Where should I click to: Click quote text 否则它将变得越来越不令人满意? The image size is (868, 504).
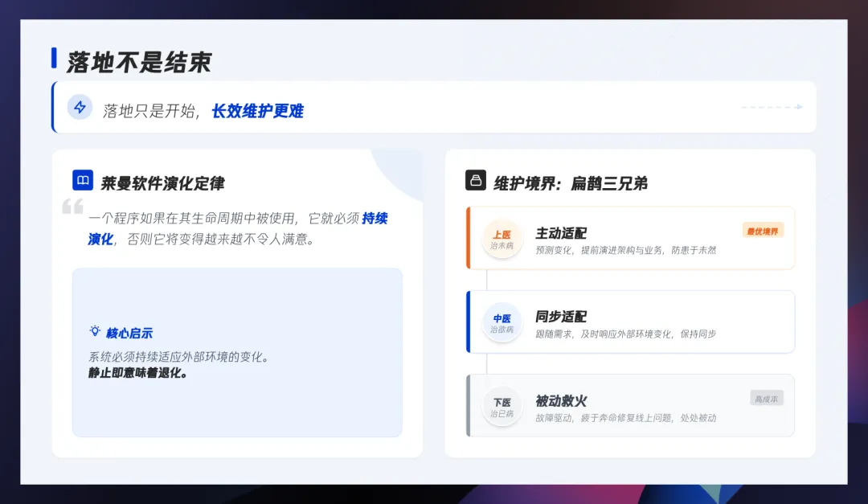tap(216, 240)
